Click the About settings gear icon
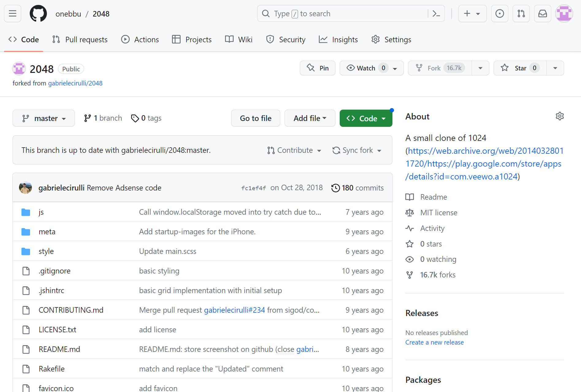Image resolution: width=581 pixels, height=392 pixels. click(x=560, y=116)
